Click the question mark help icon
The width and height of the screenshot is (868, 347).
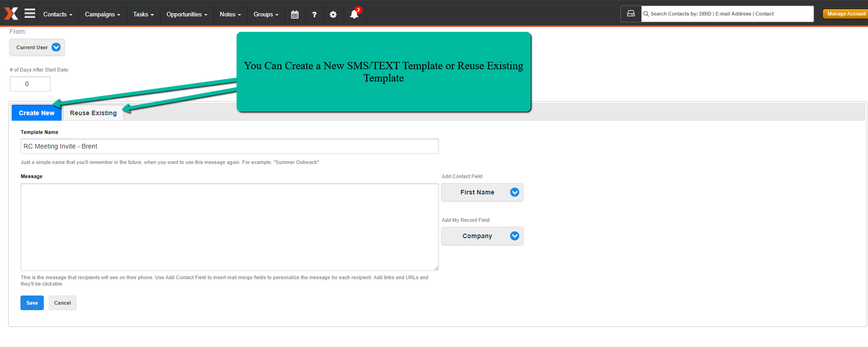(314, 15)
